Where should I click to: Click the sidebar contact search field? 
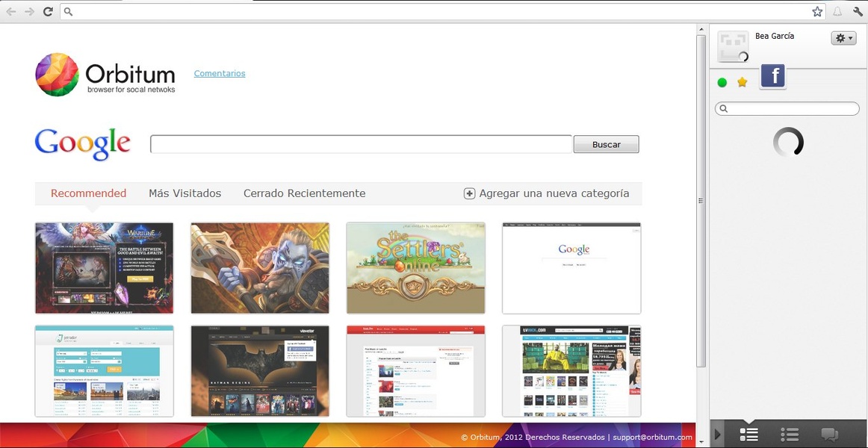792,109
